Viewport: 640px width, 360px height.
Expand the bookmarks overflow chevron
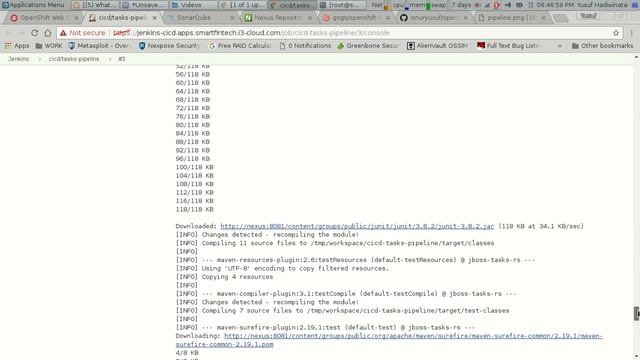[560, 46]
